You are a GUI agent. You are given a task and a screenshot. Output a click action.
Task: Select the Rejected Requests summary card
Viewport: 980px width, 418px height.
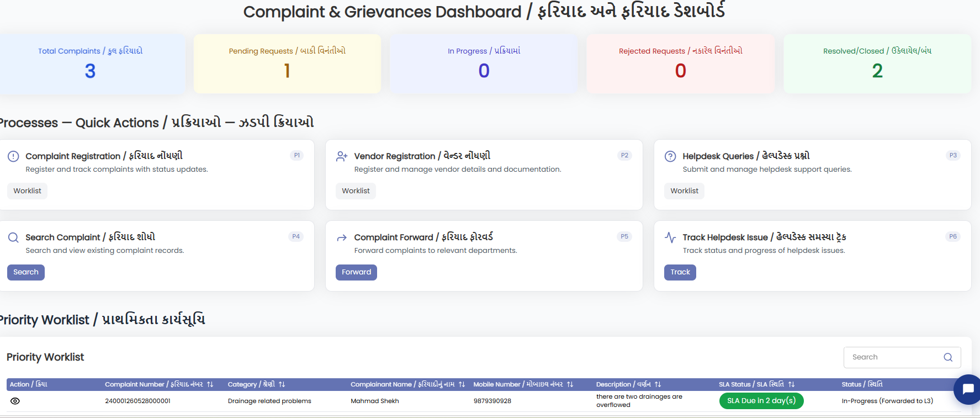[681, 64]
